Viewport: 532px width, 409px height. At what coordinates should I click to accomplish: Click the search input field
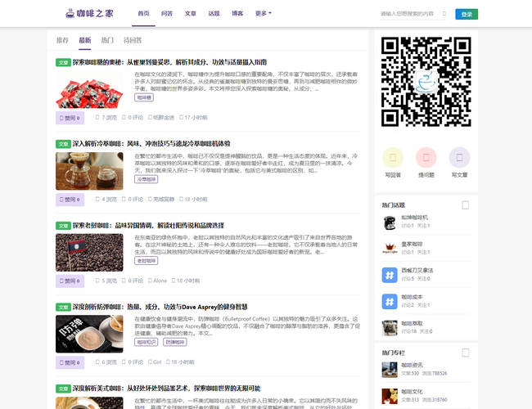click(x=407, y=14)
